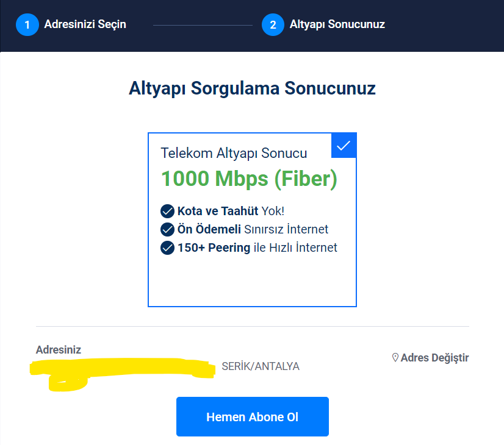Click the Altyapı Sorgulama Sonucunuz heading
Screen dimensions: 504x445
click(252, 88)
